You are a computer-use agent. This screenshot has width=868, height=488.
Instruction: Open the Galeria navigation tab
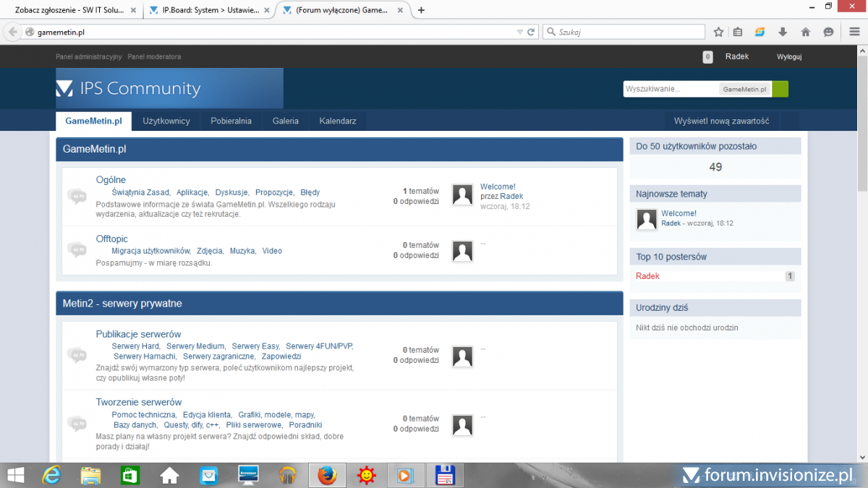tap(285, 121)
